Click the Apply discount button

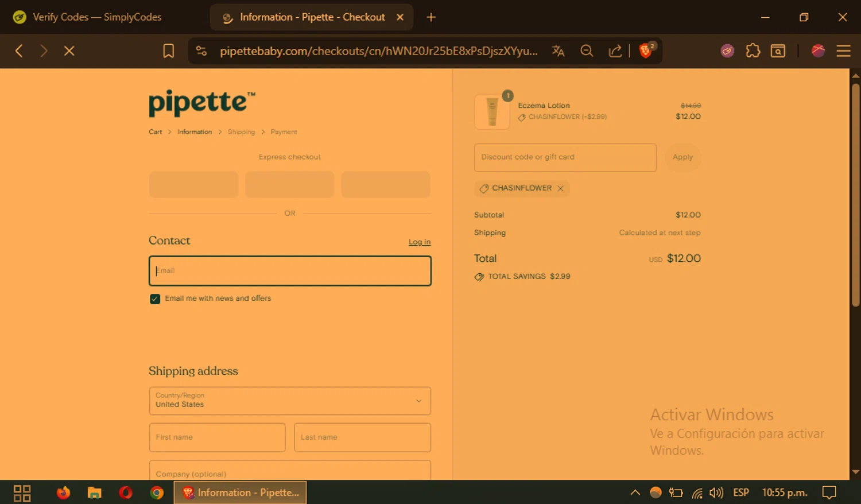point(682,157)
